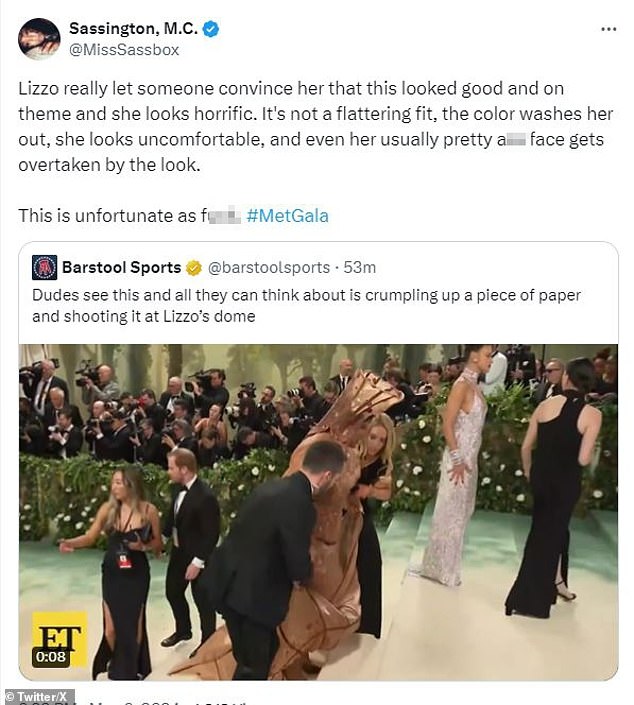This screenshot has width=634, height=705.
Task: Play the embedded Met Gala video
Action: point(318,512)
